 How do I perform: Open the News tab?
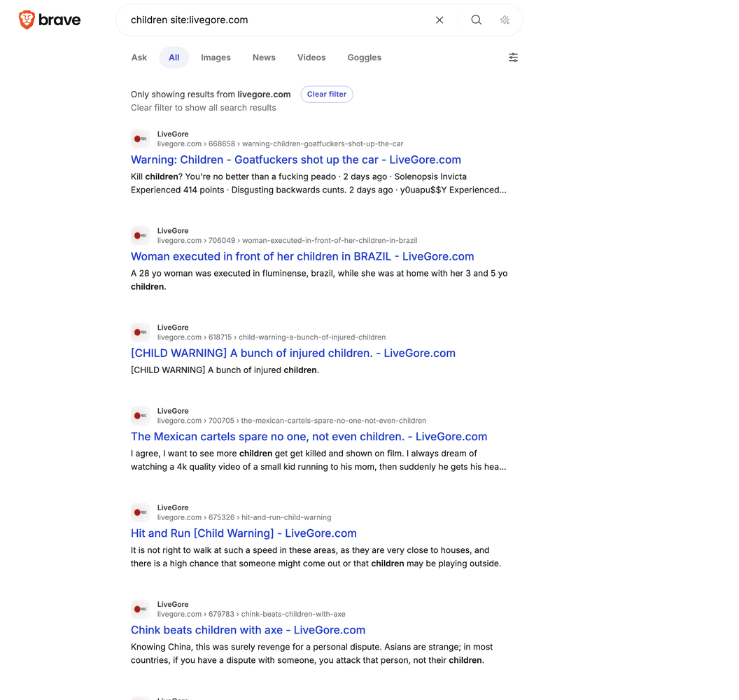coord(264,57)
